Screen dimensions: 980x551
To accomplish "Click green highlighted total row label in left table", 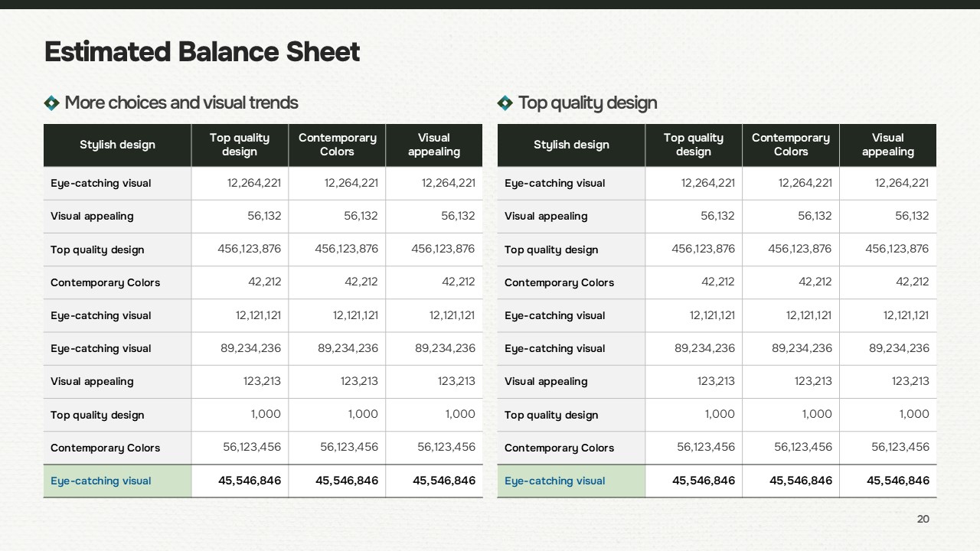I will point(101,481).
